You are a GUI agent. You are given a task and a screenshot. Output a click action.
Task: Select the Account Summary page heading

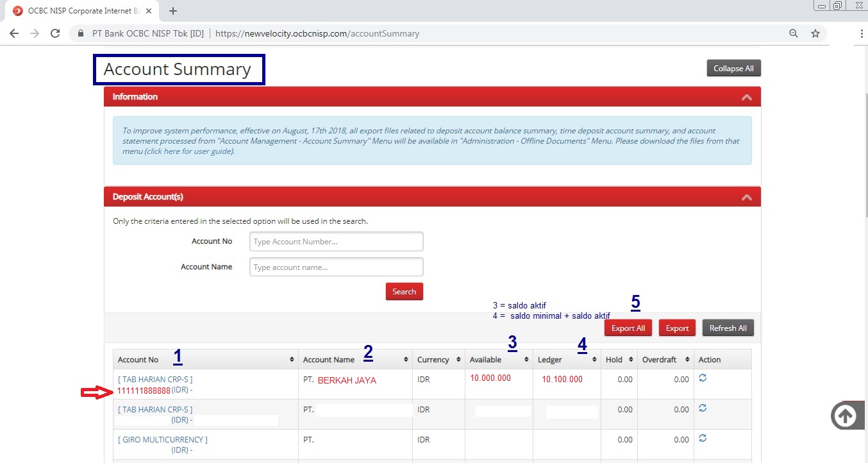pyautogui.click(x=178, y=69)
